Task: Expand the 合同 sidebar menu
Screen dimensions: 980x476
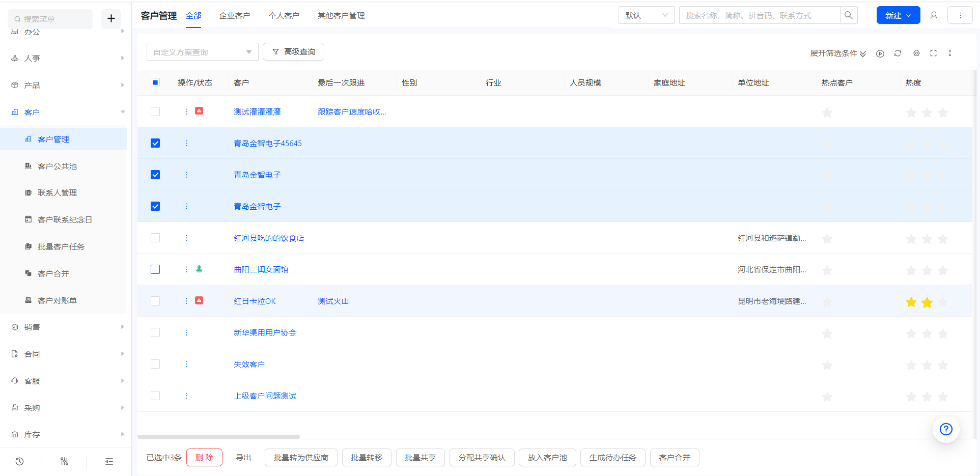Action: coord(63,354)
